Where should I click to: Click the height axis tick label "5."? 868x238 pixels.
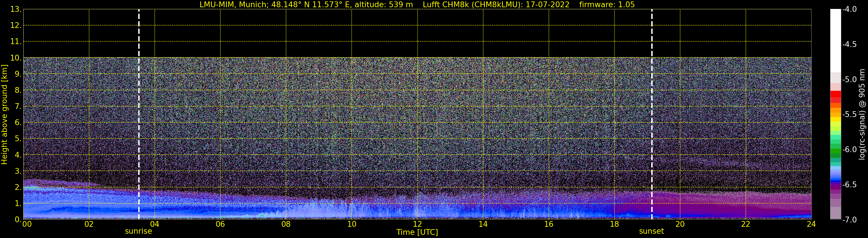(18, 139)
